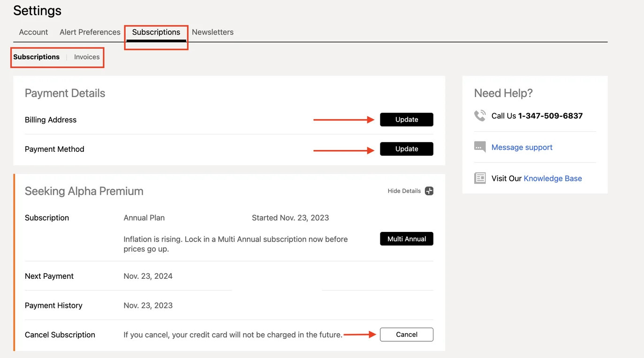Click the phone icon next to Call Us
The image size is (644, 358).
tap(480, 115)
